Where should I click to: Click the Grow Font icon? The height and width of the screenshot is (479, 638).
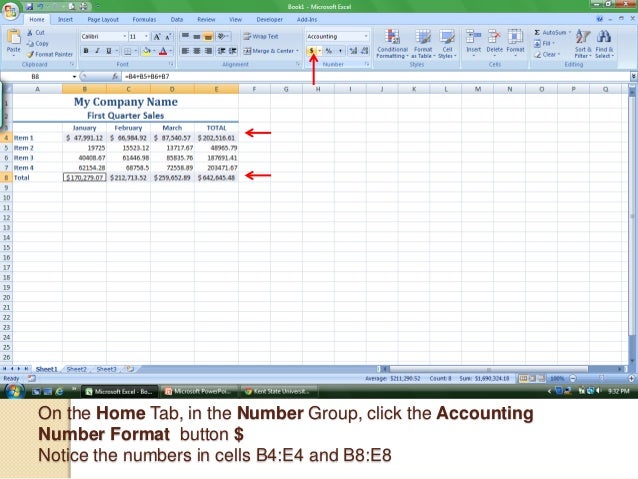tap(157, 37)
